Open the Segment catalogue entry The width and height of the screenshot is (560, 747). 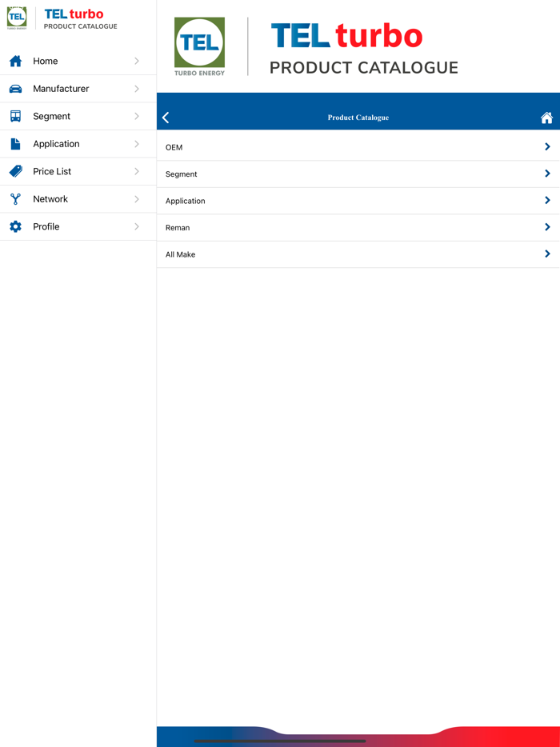point(358,174)
